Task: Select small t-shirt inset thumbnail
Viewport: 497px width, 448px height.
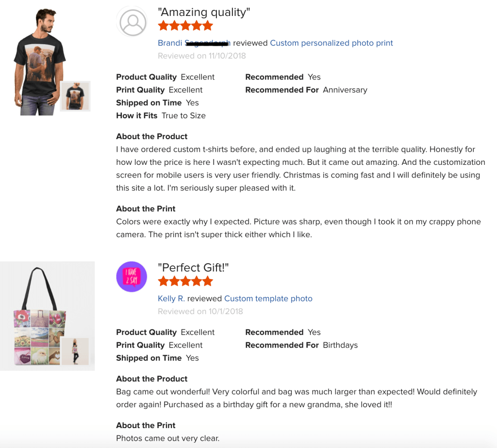Action: click(75, 96)
